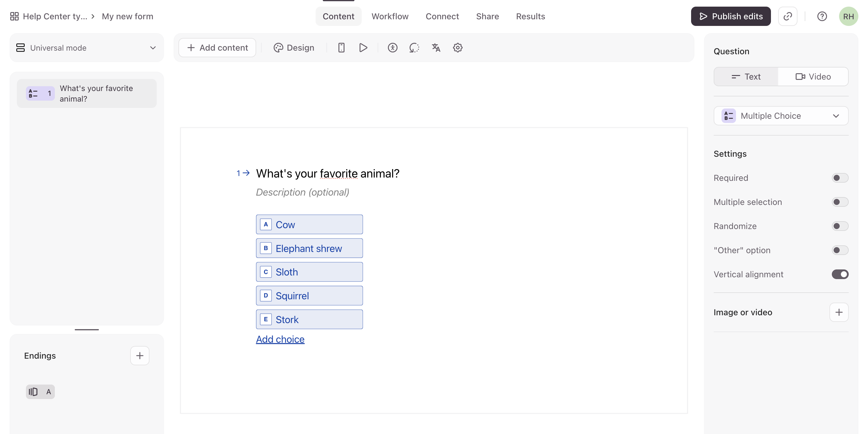
Task: Open the form settings gear icon
Action: pyautogui.click(x=457, y=48)
